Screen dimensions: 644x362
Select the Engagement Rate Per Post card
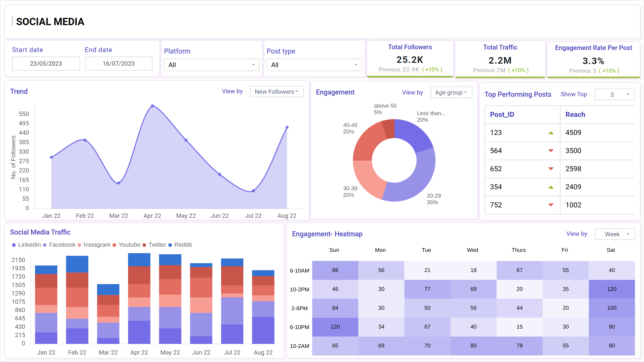click(x=593, y=60)
